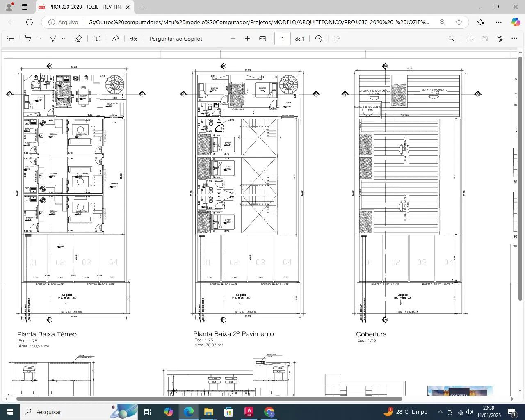Zoom out of the PDF
This screenshot has height=420, width=525.
tap(233, 39)
